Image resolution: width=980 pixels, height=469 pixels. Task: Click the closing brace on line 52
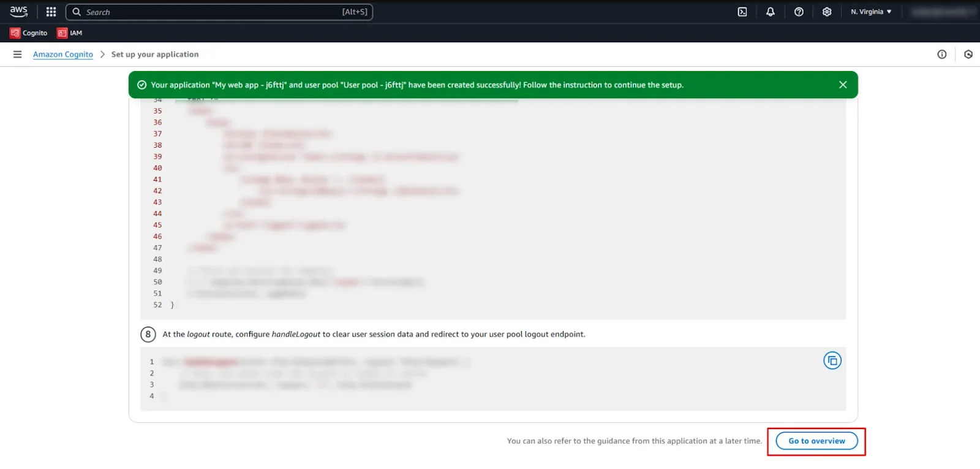point(172,305)
